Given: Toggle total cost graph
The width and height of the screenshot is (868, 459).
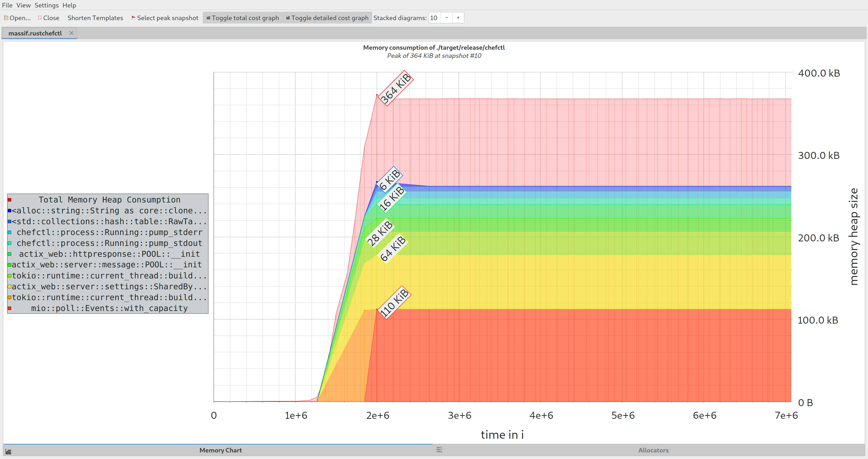Looking at the screenshot, I should [242, 18].
